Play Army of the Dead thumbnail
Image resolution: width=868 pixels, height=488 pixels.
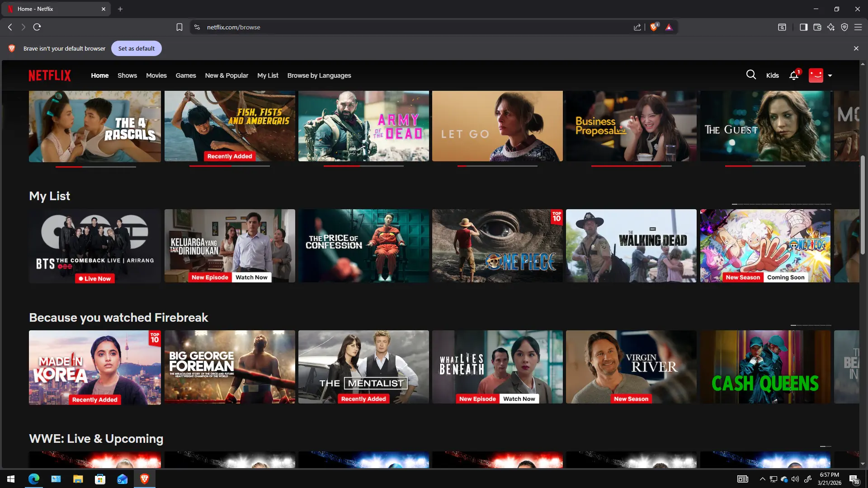coord(363,126)
